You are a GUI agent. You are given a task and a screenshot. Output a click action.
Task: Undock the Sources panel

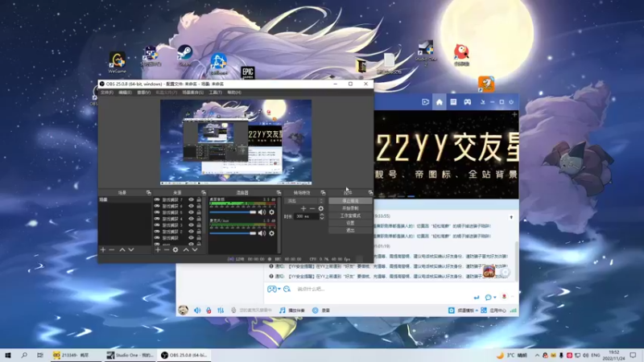204,192
